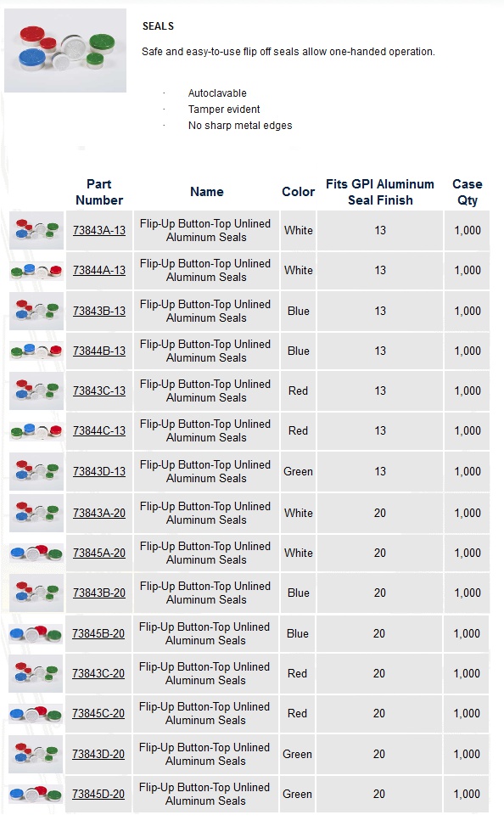Viewport: 504px width, 826px height.
Task: Select thumbnail beside 73845C-20
Action: coord(36,713)
